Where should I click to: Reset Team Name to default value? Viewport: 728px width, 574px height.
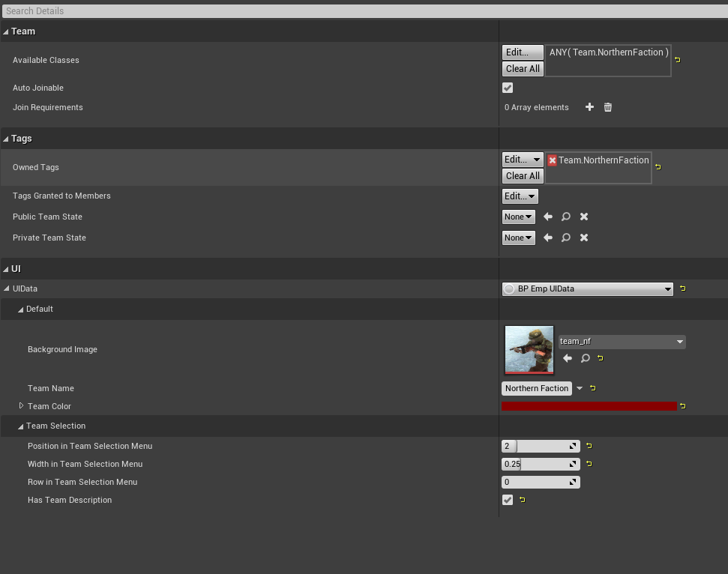[593, 388]
